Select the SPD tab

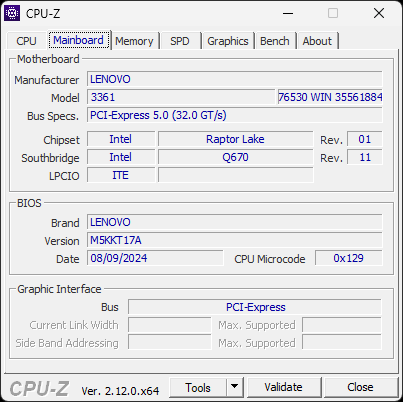tap(180, 41)
